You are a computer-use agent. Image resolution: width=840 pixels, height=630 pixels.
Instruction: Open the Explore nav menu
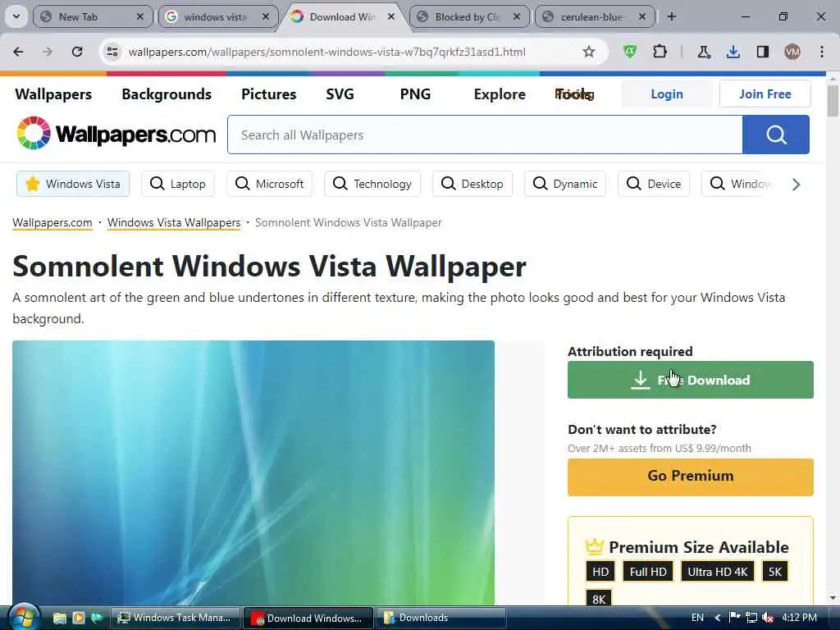pyautogui.click(x=500, y=94)
